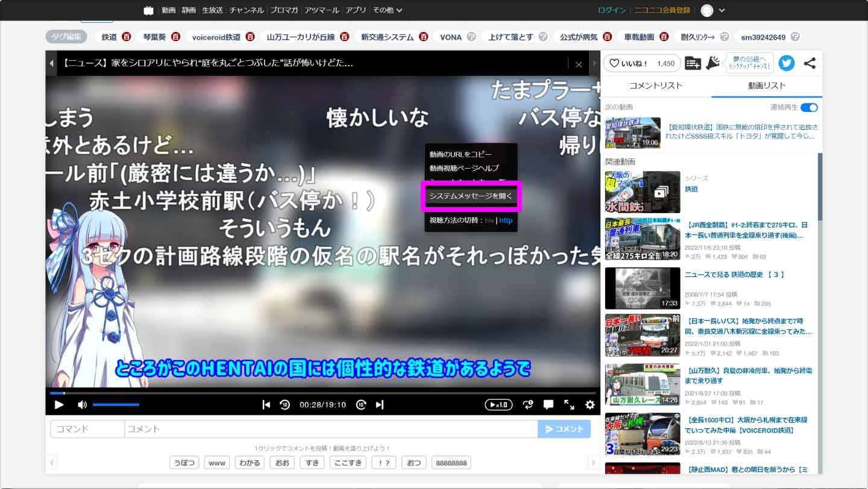Enter fullscreen with the arrows icon
Image resolution: width=868 pixels, height=489 pixels.
[x=569, y=405]
